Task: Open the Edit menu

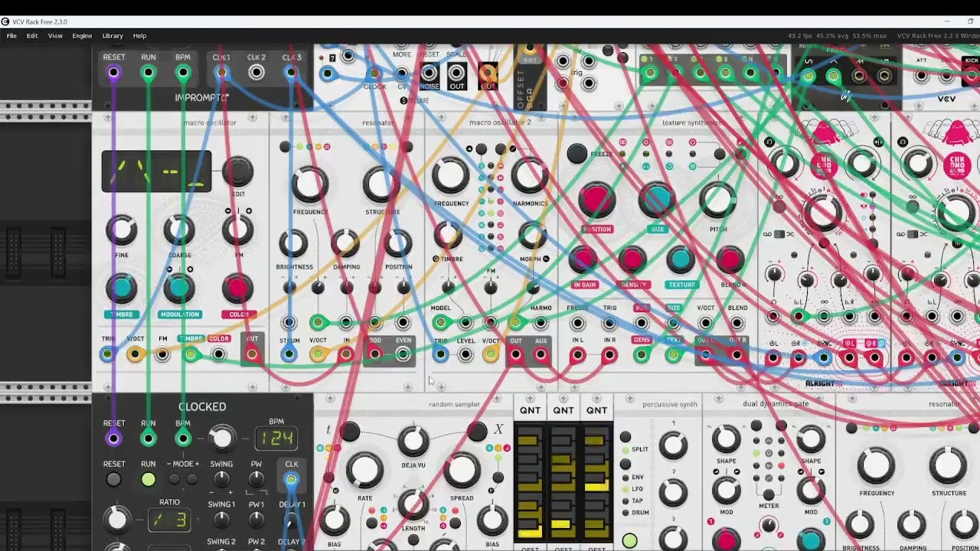Action: tap(32, 36)
